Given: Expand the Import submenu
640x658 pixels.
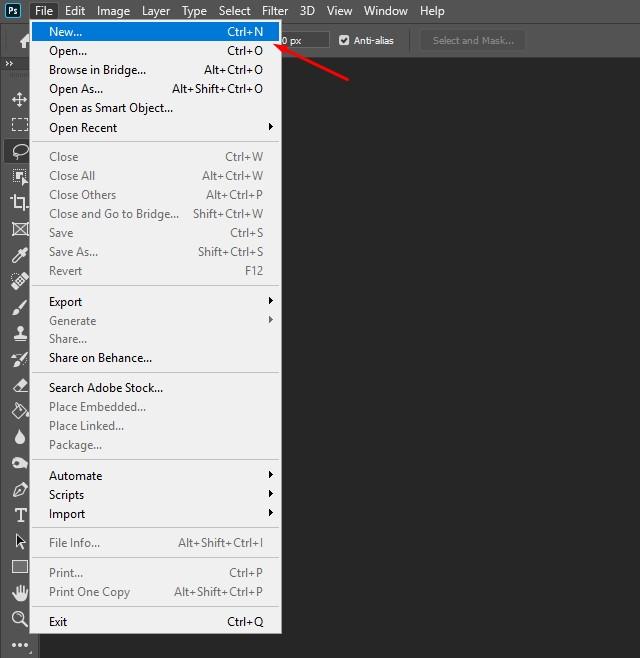Looking at the screenshot, I should click(x=156, y=514).
